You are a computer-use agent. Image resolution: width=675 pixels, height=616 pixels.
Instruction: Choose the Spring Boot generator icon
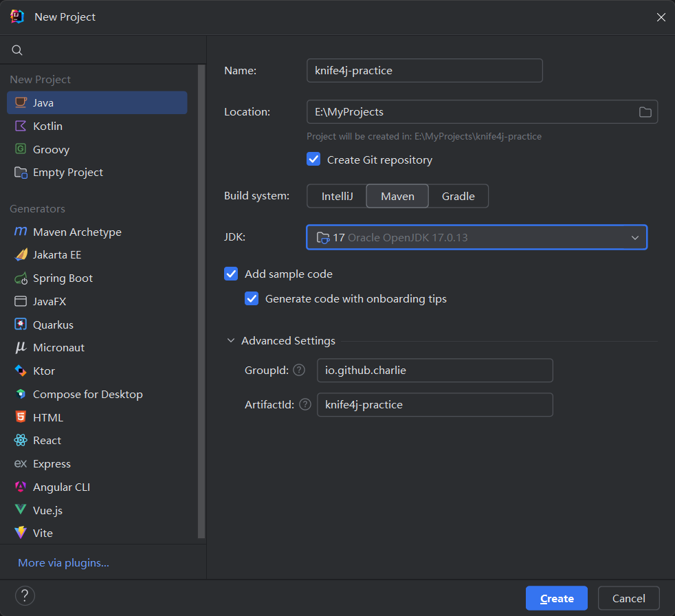pyautogui.click(x=21, y=278)
